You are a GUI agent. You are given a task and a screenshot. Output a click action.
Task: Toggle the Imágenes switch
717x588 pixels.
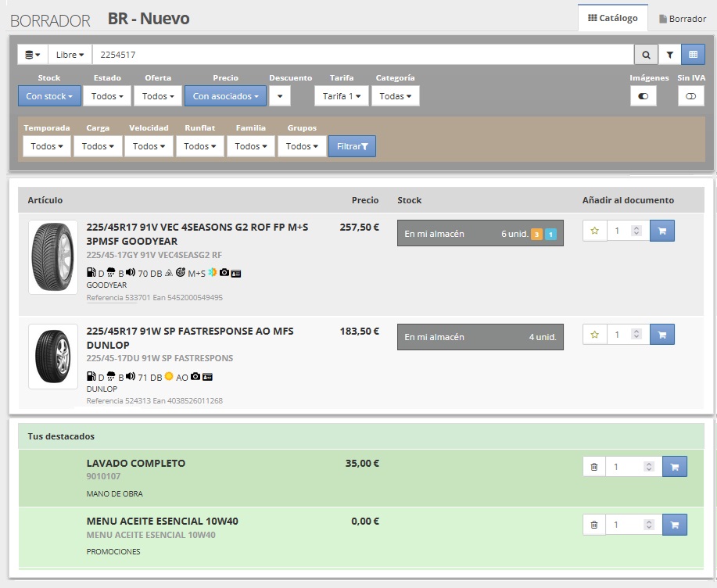coord(644,96)
